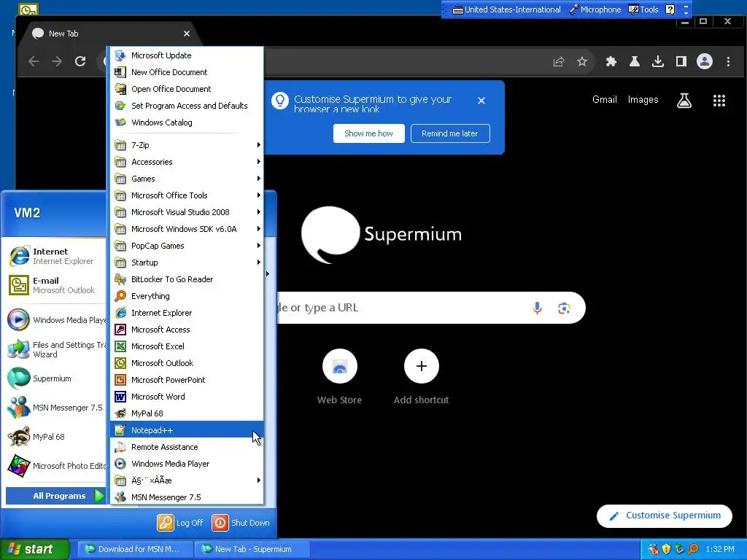This screenshot has width=747, height=560.
Task: Open pinned E-mail Microsoft Outlook
Action: point(55,285)
